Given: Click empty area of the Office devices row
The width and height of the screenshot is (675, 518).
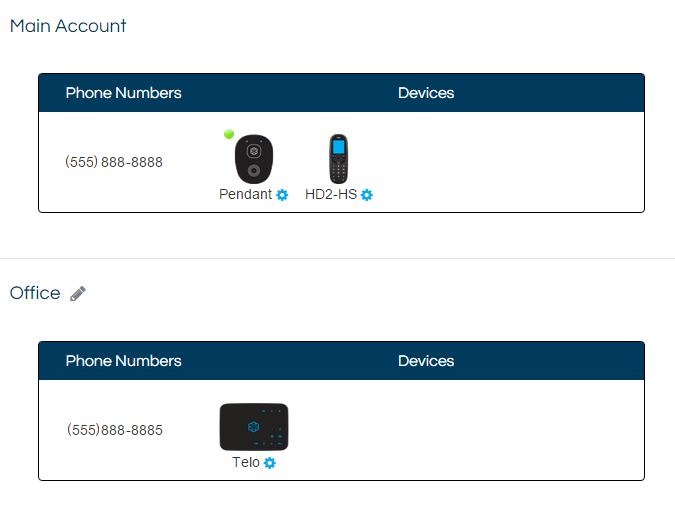Looking at the screenshot, I should point(465,430).
